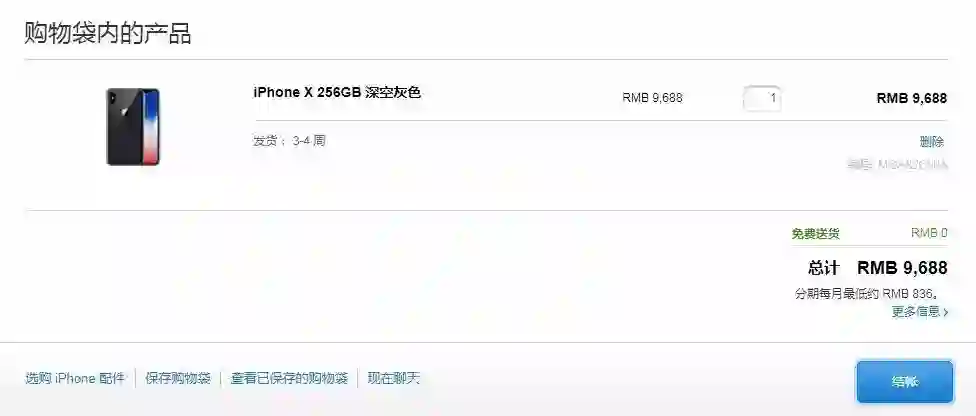Viewport: 976px width, 416px height.
Task: Click the 结帐 checkout button
Action: (x=904, y=382)
